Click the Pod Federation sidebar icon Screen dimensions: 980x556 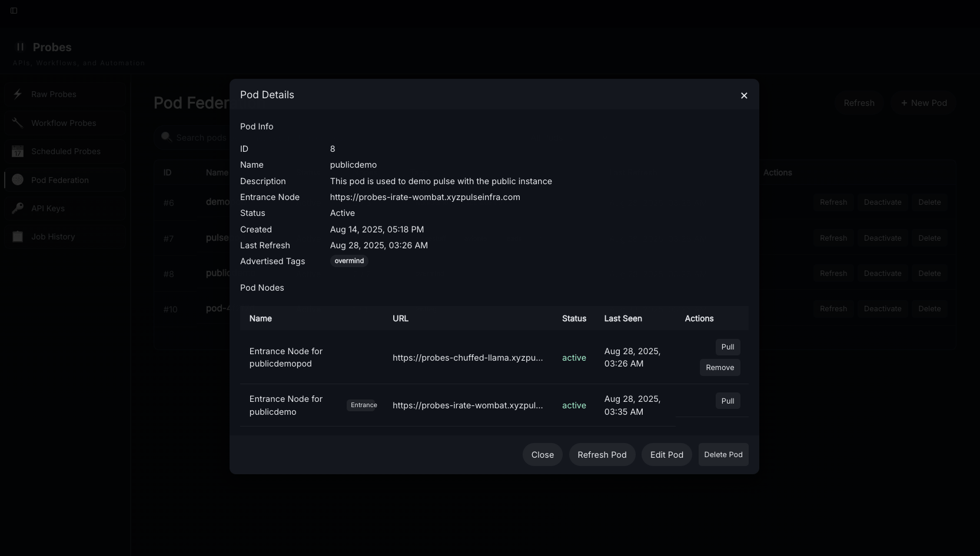pyautogui.click(x=18, y=180)
